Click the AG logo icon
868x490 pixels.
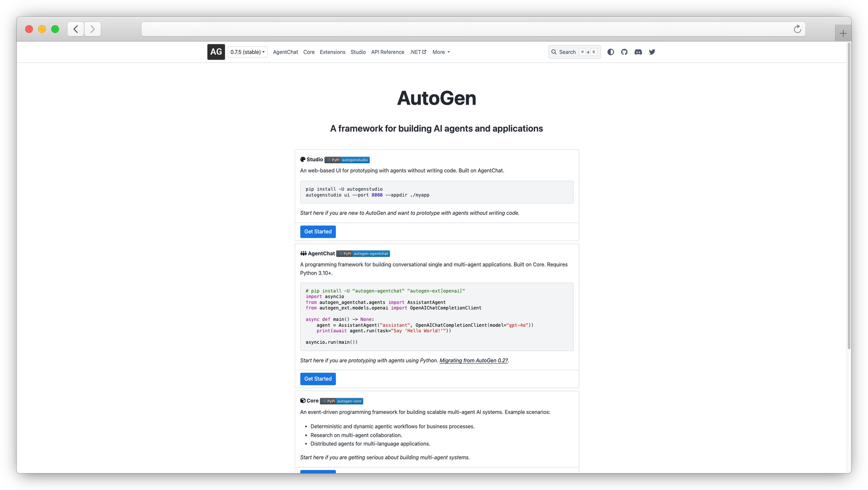(x=216, y=52)
